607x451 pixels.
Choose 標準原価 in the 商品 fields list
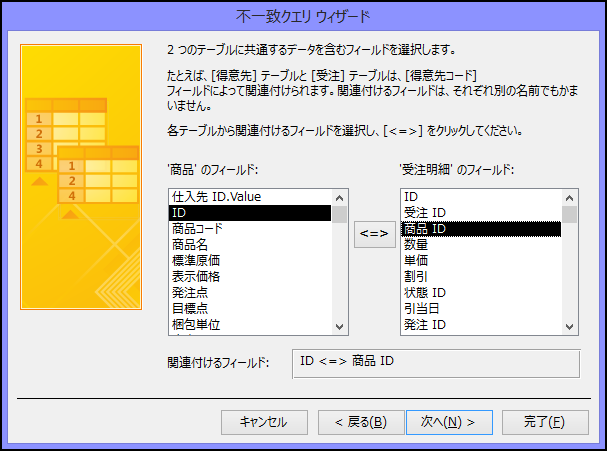[250, 261]
